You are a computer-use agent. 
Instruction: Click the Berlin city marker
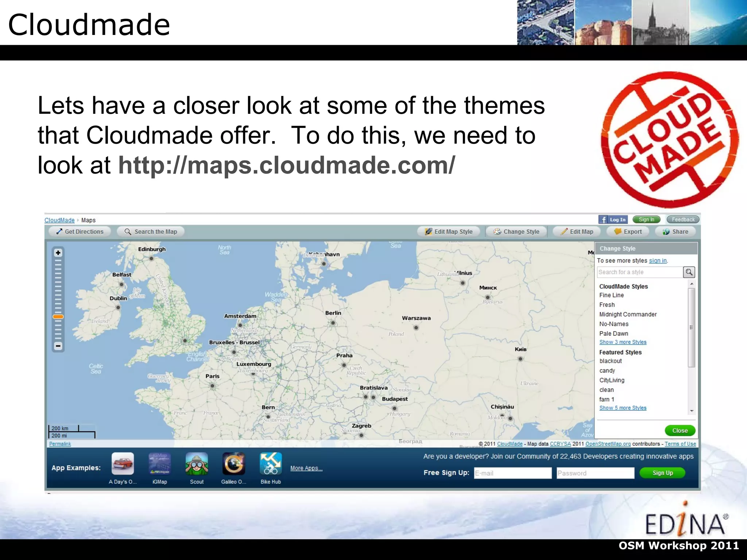(333, 323)
